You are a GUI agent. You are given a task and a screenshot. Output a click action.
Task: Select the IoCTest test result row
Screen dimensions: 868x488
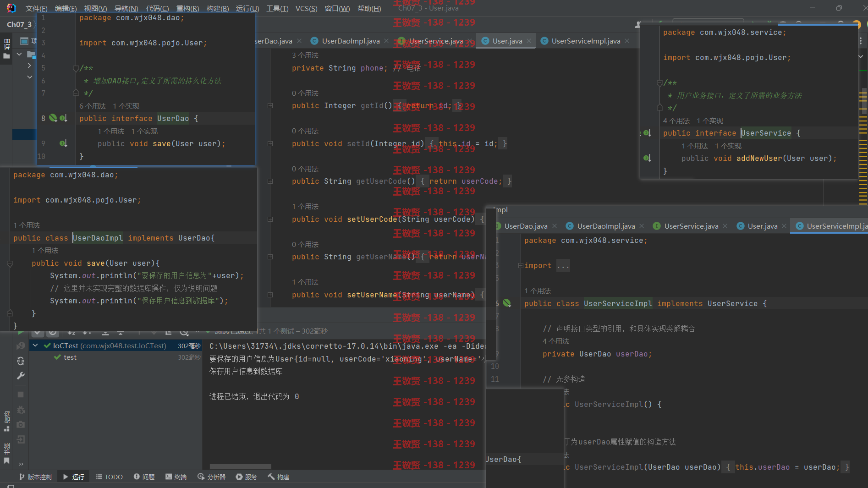(x=116, y=345)
